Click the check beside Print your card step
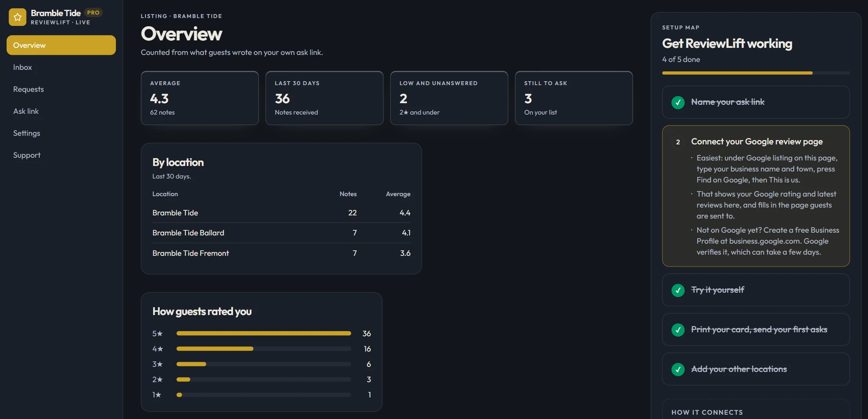Viewport: 868px width, 419px height. tap(678, 330)
